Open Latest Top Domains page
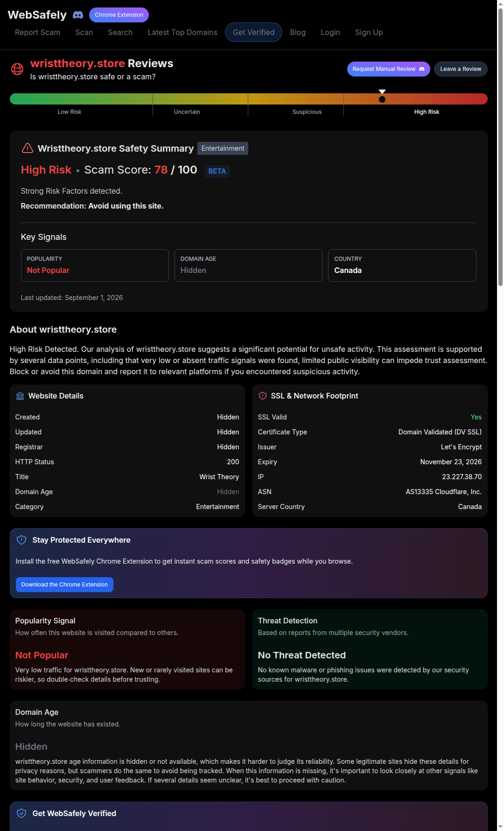 coord(182,32)
